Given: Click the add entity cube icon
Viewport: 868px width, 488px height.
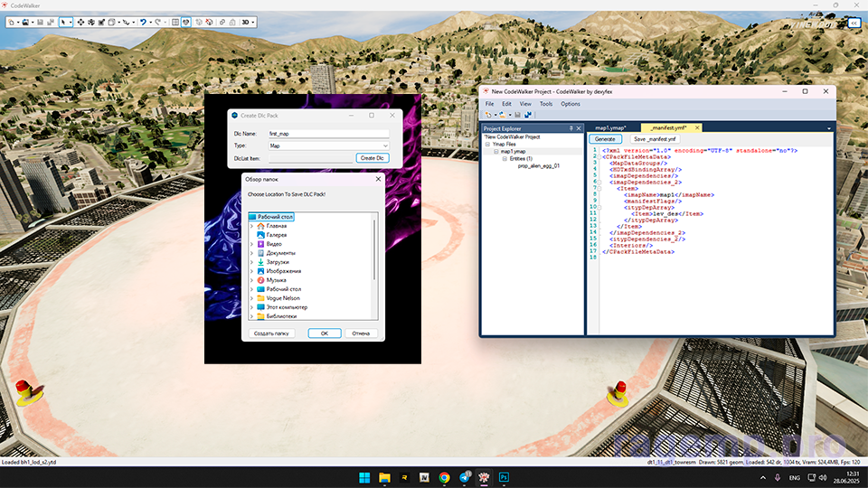Looking at the screenshot, I should [199, 22].
